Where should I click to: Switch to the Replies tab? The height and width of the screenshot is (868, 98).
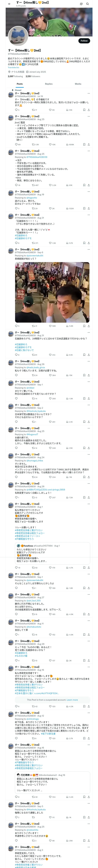click(x=49, y=84)
